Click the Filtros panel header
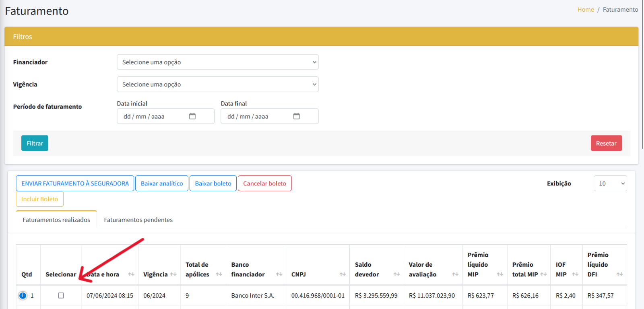Viewport: 644px width, 309px height. coord(321,37)
